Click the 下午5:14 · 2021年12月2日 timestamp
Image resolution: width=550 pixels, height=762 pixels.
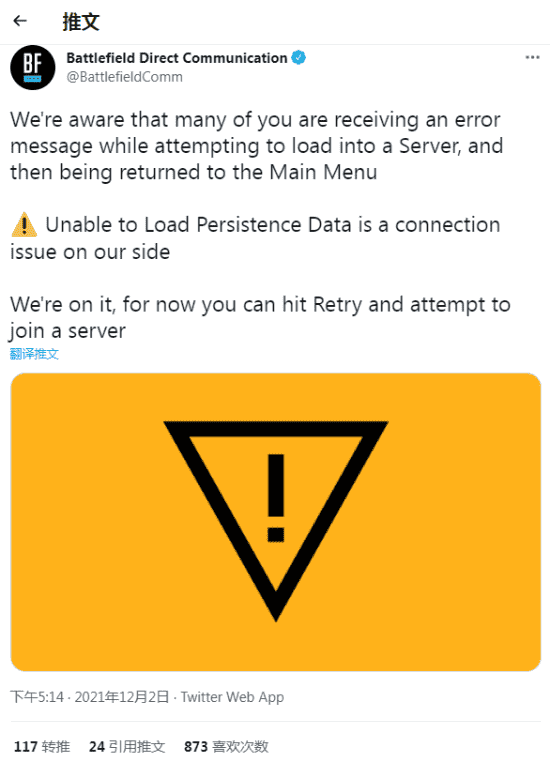point(89,697)
